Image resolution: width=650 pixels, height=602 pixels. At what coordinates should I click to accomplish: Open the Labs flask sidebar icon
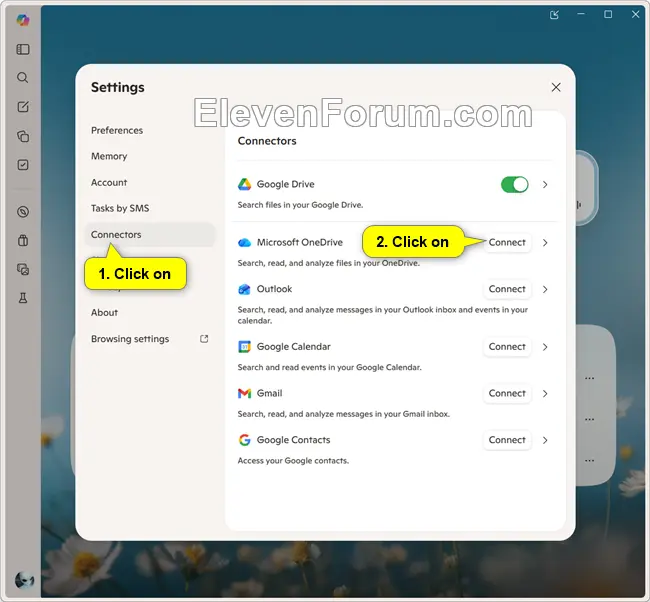tap(23, 298)
